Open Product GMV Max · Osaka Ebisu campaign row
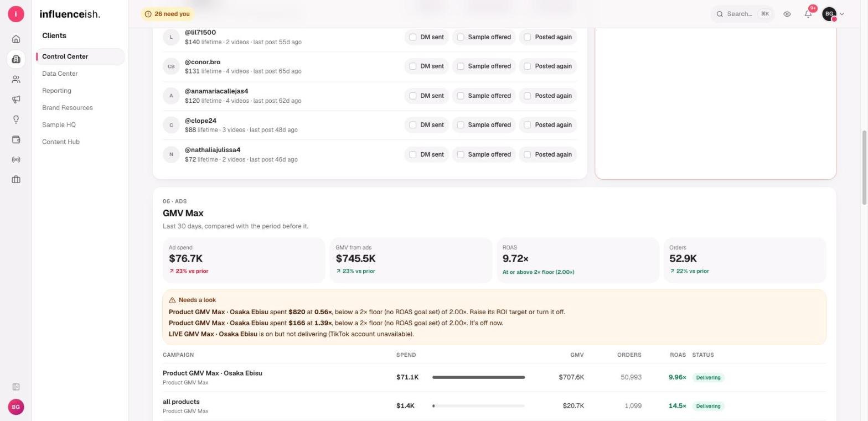The width and height of the screenshot is (868, 421). click(494, 377)
